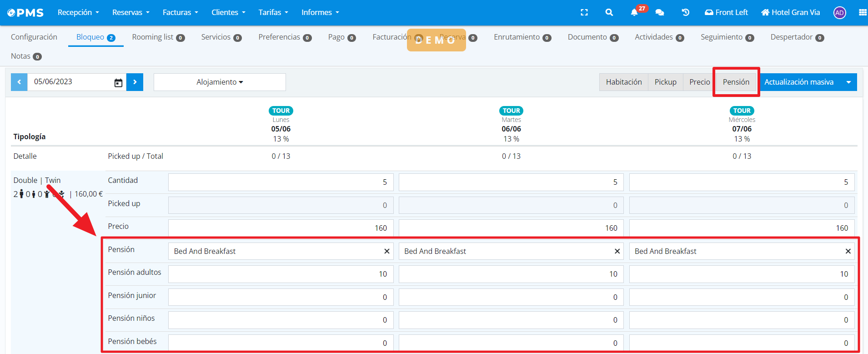Screen dimensions: 868x354
Task: Toggle the Pensión view button
Action: (x=736, y=82)
